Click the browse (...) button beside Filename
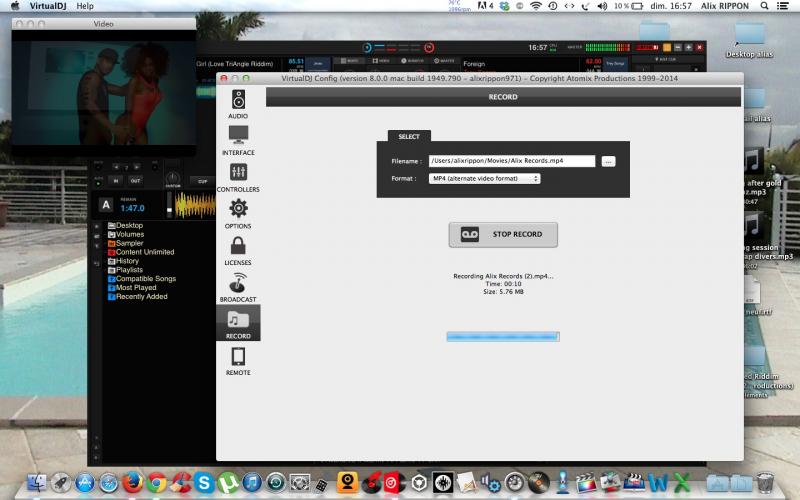The height and width of the screenshot is (500, 800). [608, 161]
